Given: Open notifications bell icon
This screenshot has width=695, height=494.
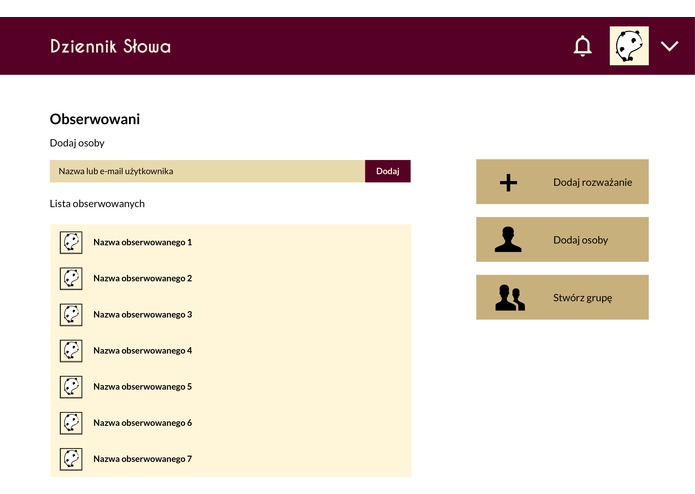Looking at the screenshot, I should point(582,46).
